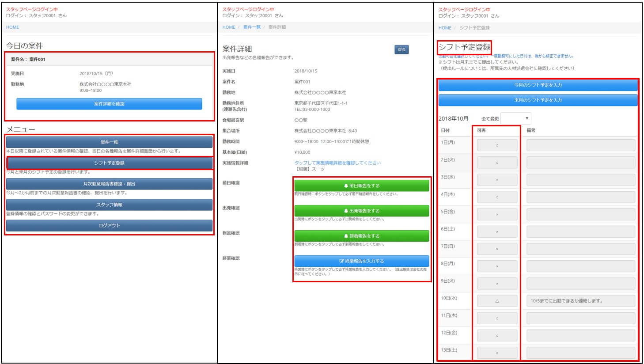Viewport: 644px width, 364px height.
Task: Click 来月のシフト予定を入力 button
Action: 538,100
